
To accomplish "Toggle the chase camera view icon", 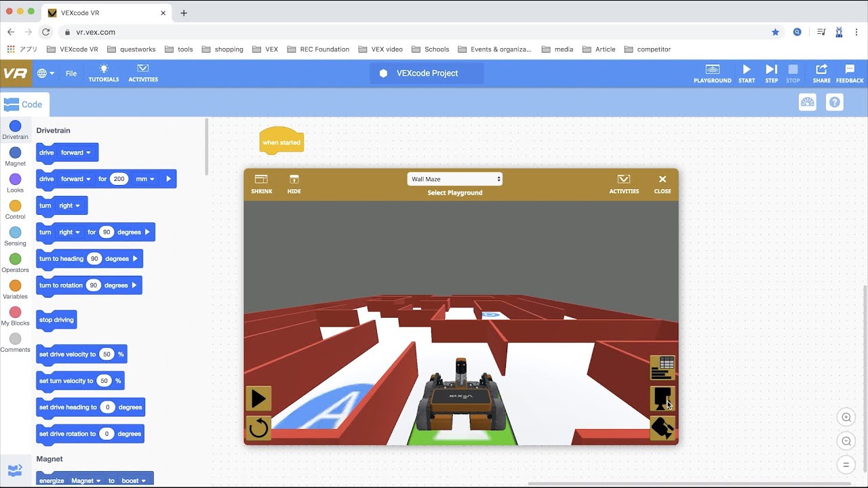I will [663, 428].
